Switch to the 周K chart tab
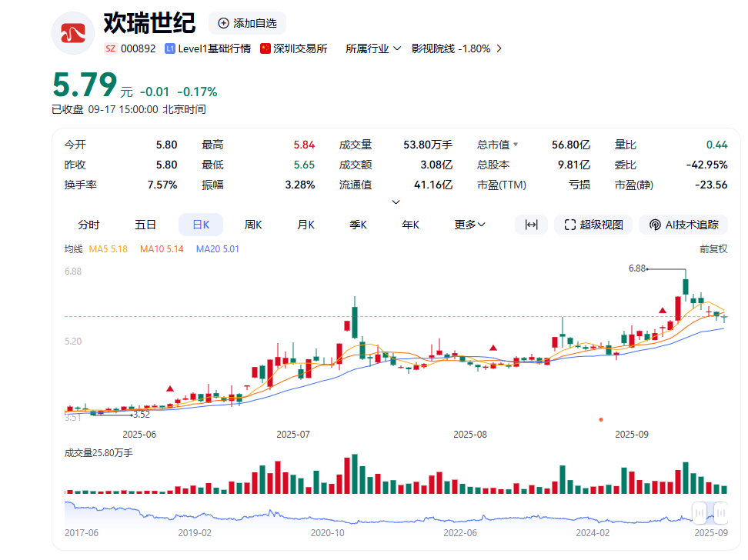 point(253,225)
